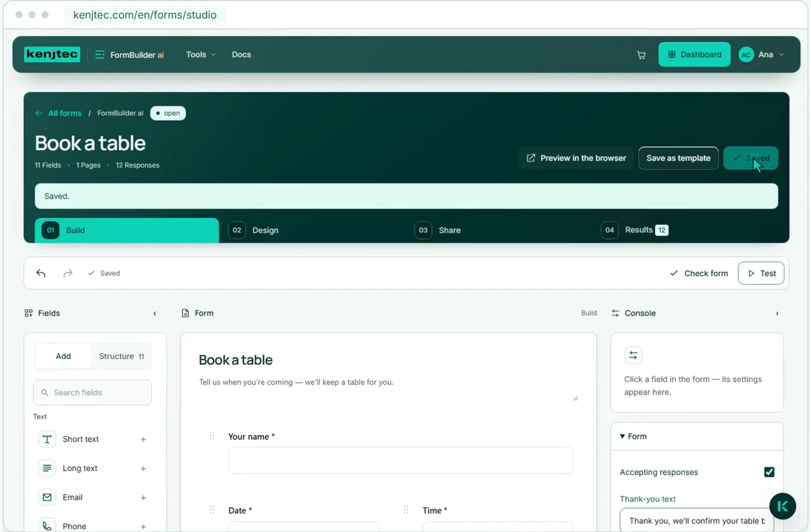811x532 pixels.
Task: Click the drag handle beside Your name
Action: coord(212,436)
